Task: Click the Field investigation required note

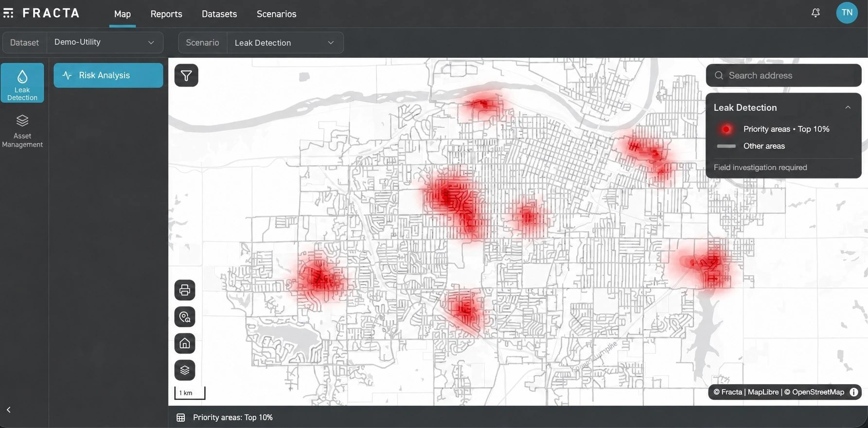Action: tap(761, 168)
